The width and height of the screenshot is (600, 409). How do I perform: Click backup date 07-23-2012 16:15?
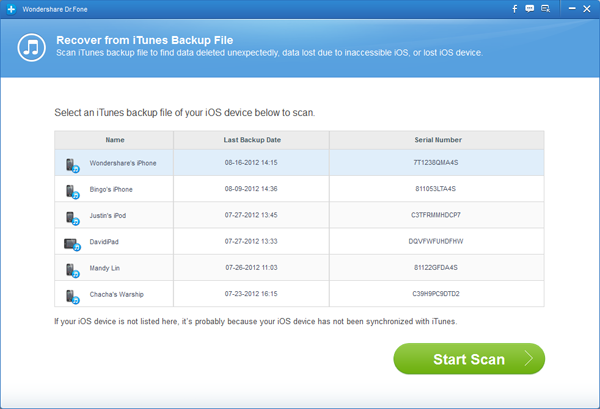(251, 294)
